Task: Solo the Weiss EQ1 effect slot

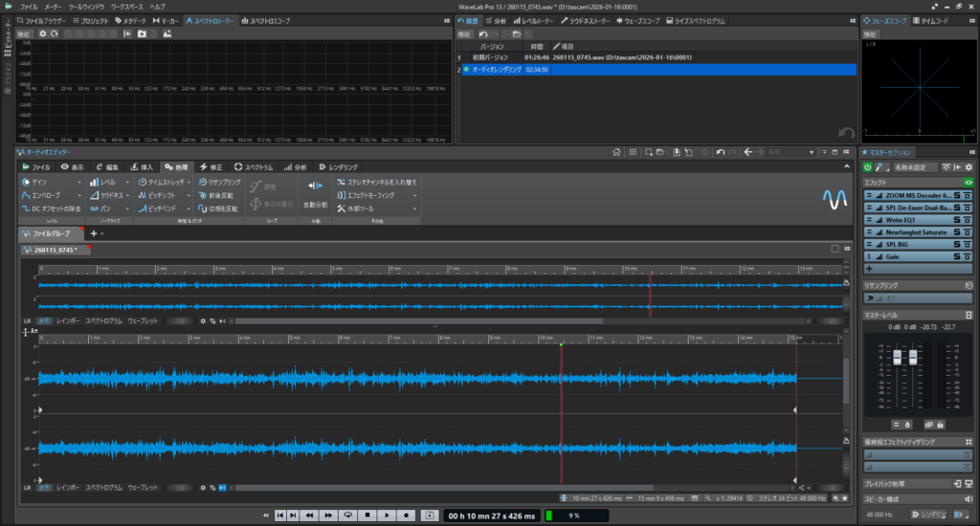Action: 958,219
